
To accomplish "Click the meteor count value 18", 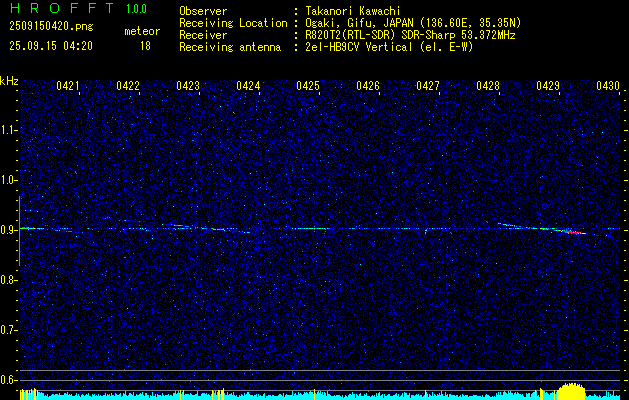I will pyautogui.click(x=146, y=46).
